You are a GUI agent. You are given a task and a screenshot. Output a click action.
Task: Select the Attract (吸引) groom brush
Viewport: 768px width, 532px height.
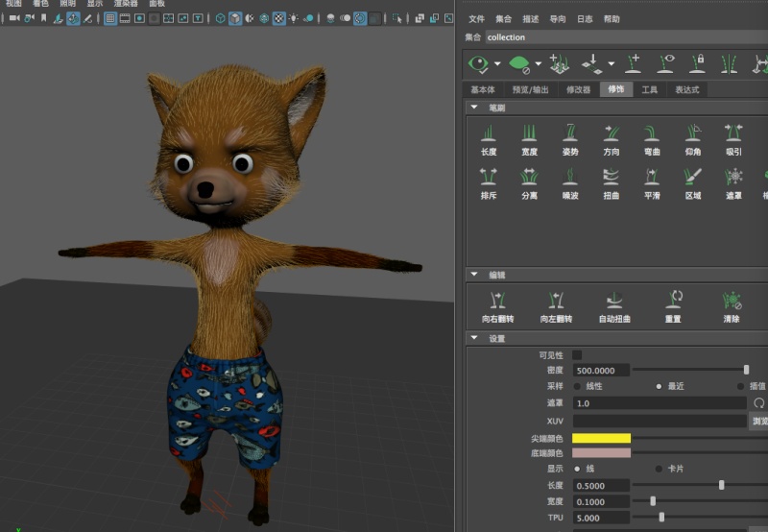tap(733, 139)
